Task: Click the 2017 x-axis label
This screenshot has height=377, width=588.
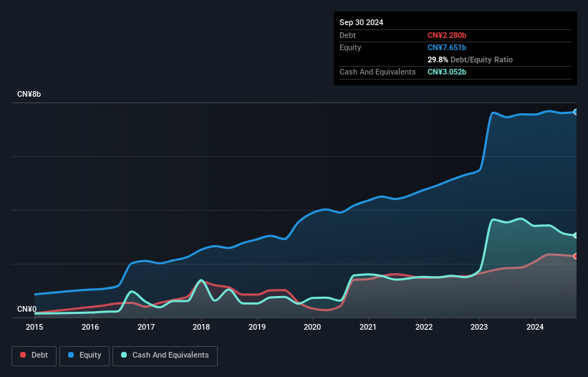Action: tap(146, 327)
